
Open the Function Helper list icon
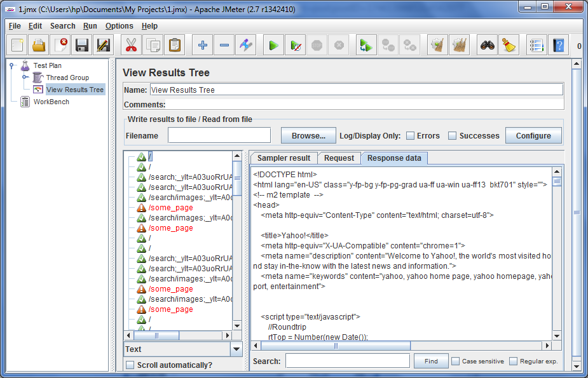[537, 45]
